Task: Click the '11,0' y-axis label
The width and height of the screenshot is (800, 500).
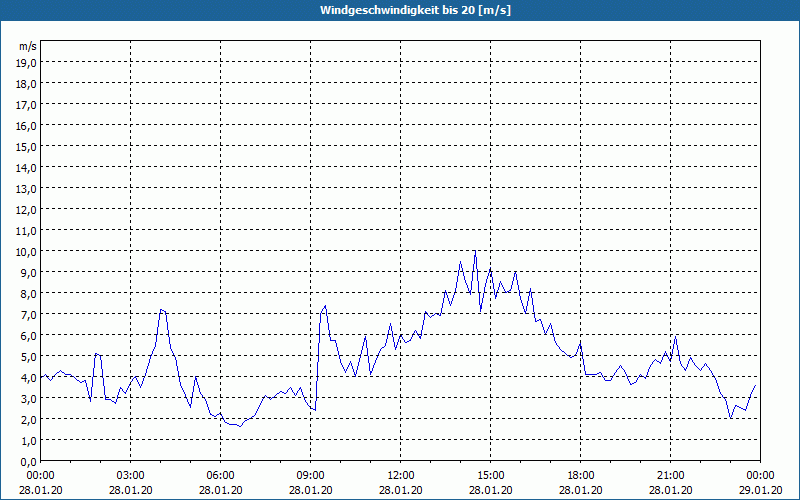Action: click(27, 230)
